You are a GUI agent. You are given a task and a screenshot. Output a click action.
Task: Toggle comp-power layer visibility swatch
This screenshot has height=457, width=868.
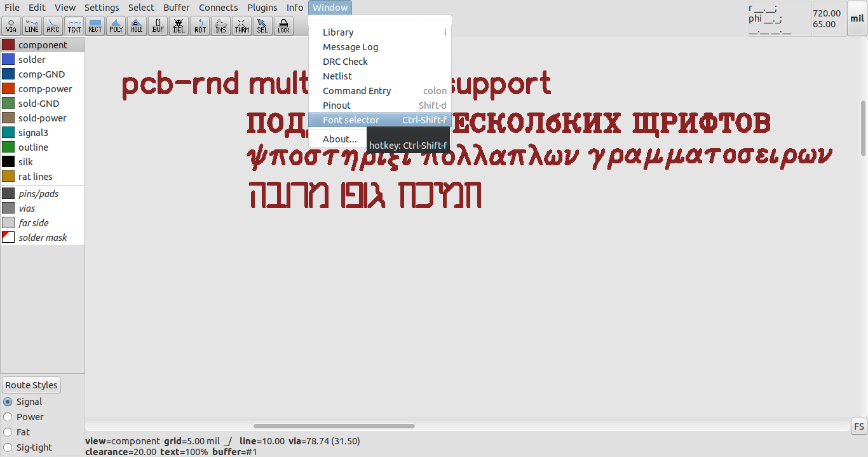coord(8,89)
